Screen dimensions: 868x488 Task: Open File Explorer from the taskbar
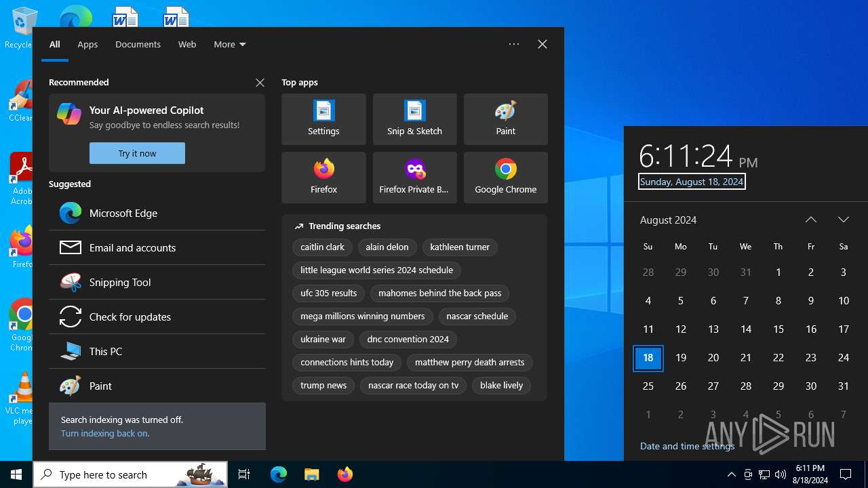(311, 474)
